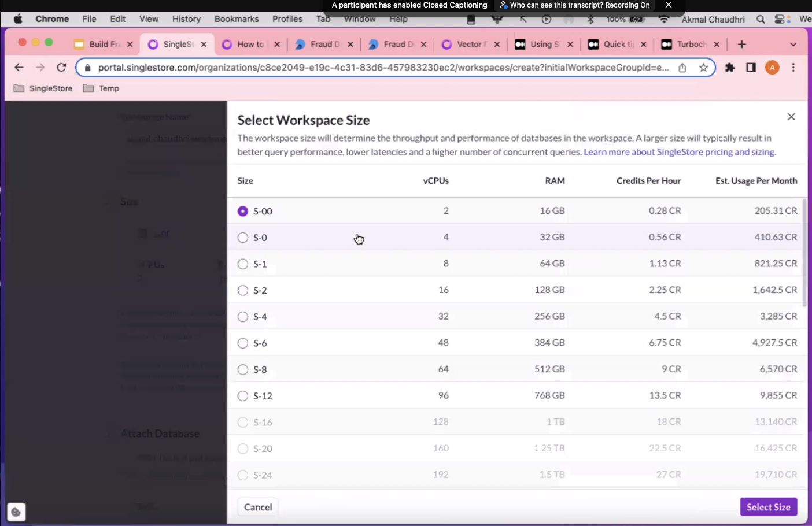
Task: Toggle the Chrome side panel icon
Action: [751, 68]
